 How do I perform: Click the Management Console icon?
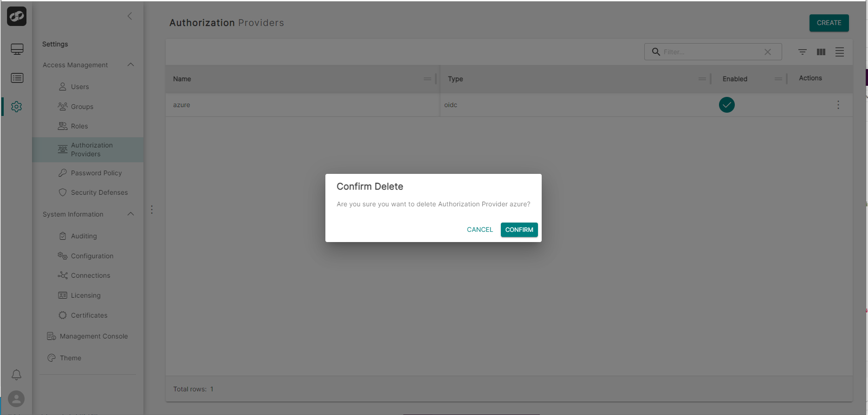[x=52, y=336]
